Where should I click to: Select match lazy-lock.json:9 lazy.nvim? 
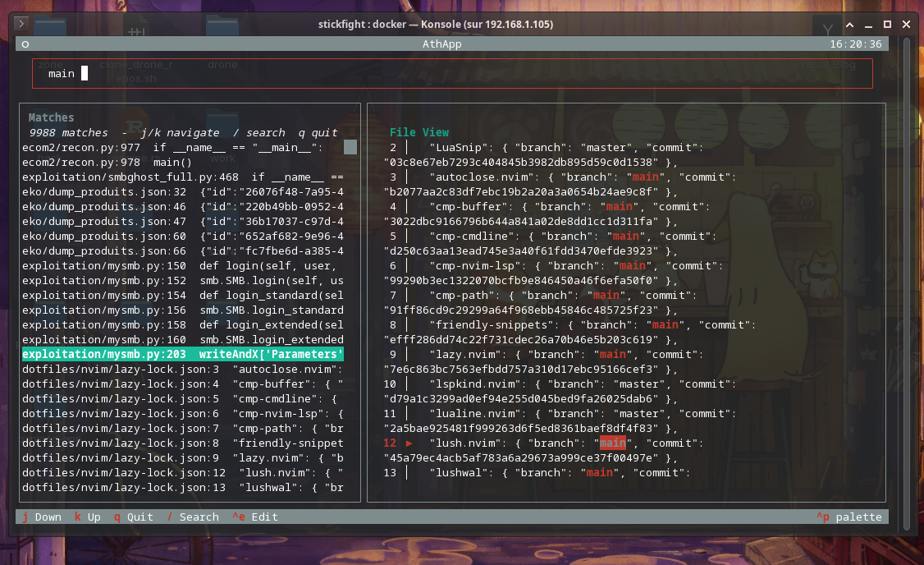(183, 457)
